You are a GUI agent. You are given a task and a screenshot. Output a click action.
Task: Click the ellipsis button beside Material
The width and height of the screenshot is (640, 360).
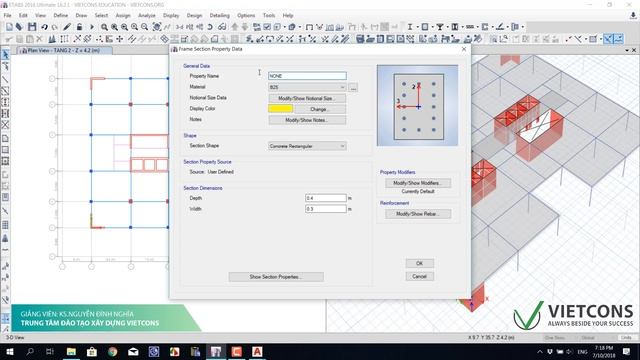353,87
